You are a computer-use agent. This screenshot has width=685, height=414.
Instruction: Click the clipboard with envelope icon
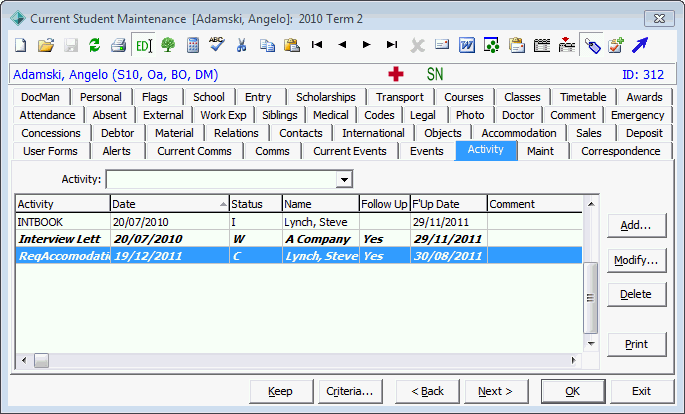[x=516, y=45]
